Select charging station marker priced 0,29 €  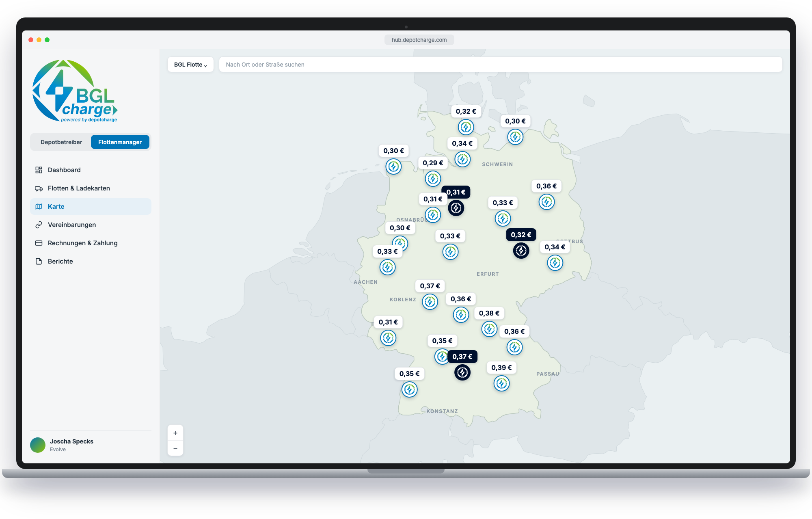point(433,179)
